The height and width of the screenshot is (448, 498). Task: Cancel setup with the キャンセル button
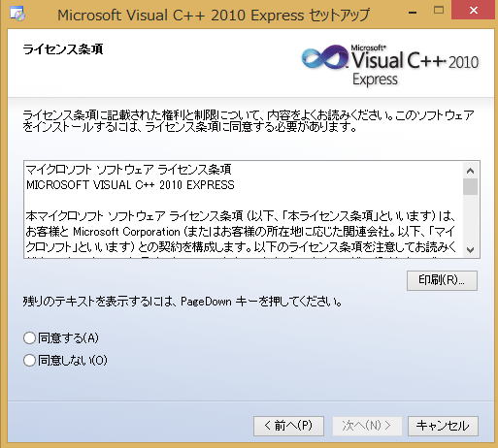[443, 426]
